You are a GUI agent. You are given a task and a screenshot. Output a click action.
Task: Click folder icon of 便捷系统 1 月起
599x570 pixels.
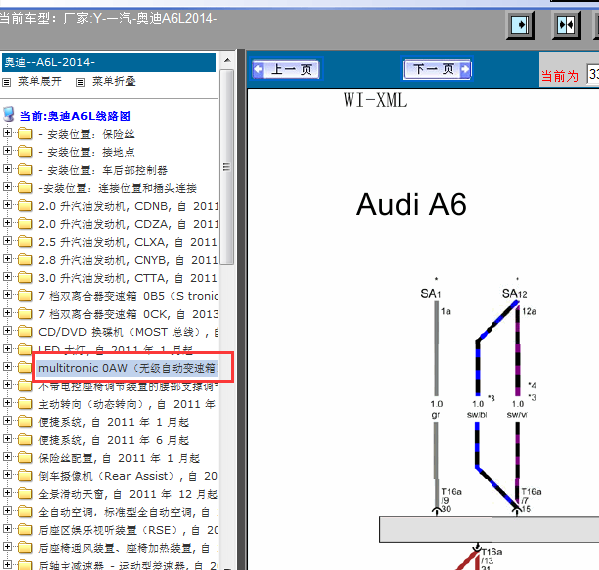point(25,421)
